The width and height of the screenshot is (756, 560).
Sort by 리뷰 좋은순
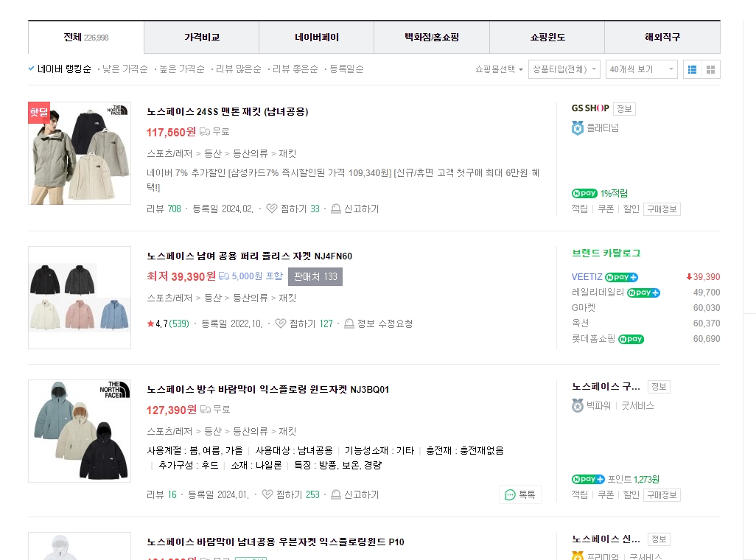pyautogui.click(x=295, y=69)
